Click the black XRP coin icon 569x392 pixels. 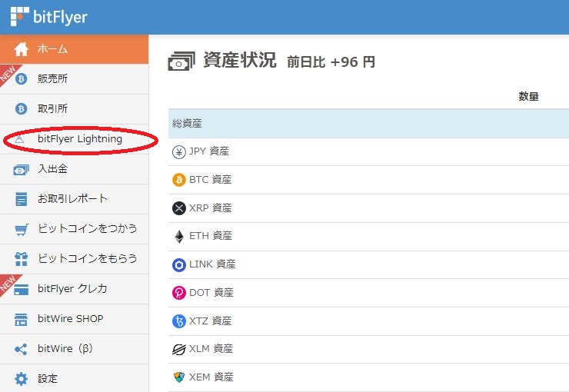(x=179, y=208)
